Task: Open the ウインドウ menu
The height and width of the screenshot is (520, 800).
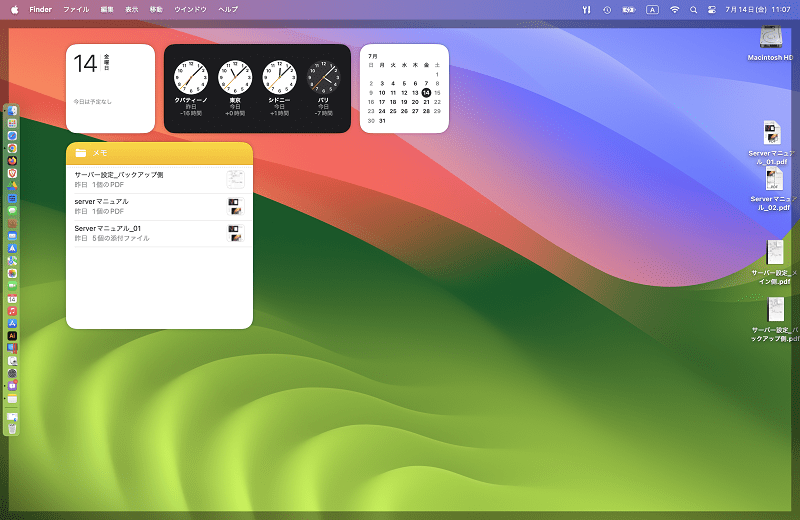Action: coord(190,9)
